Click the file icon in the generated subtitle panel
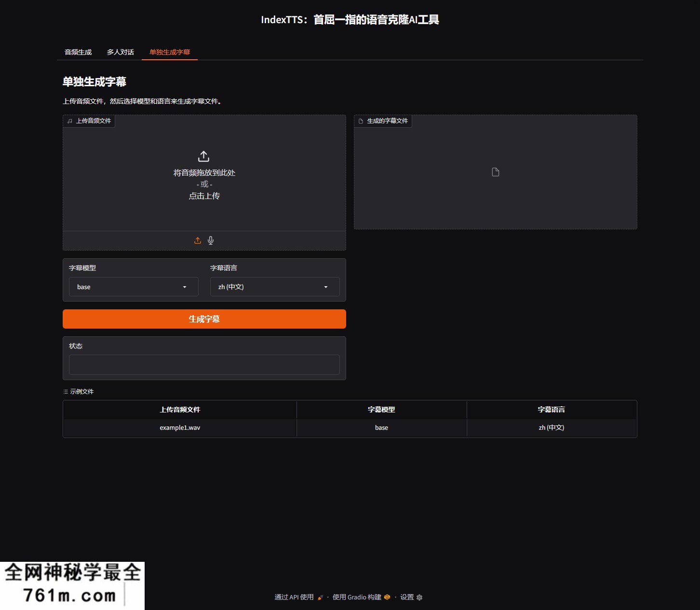Image resolution: width=700 pixels, height=610 pixels. [496, 172]
